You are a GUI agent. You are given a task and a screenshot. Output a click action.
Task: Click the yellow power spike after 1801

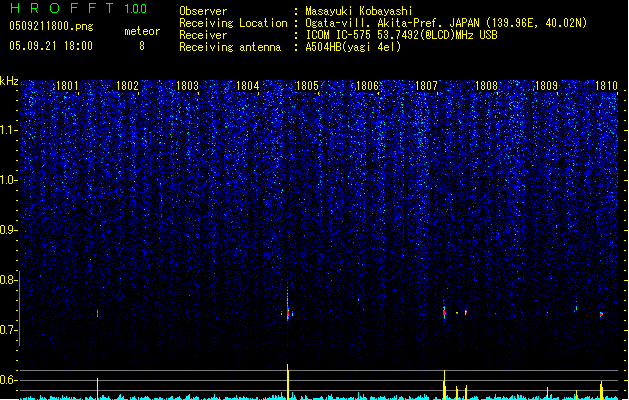[x=97, y=388]
